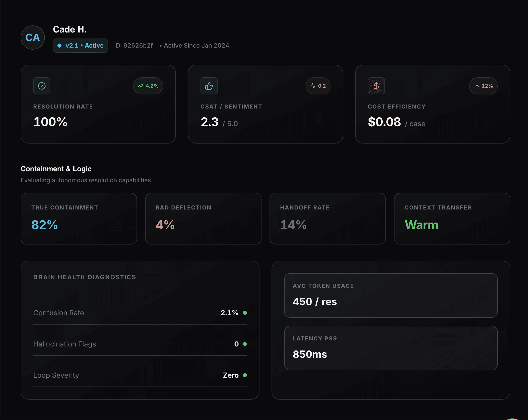Viewport: 528px width, 420px height.
Task: Click the v2.1 Active version badge
Action: click(x=80, y=46)
